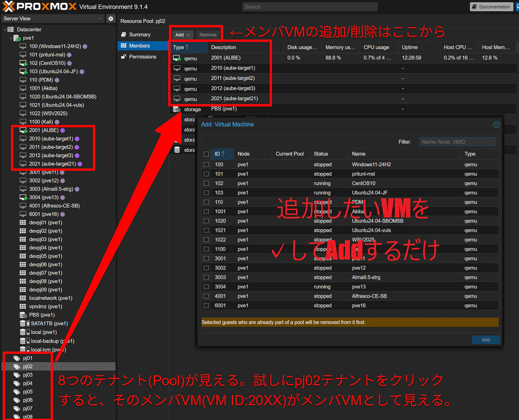The width and height of the screenshot is (519, 420).
Task: Click the Remove button in Members toolbar
Action: pos(208,34)
